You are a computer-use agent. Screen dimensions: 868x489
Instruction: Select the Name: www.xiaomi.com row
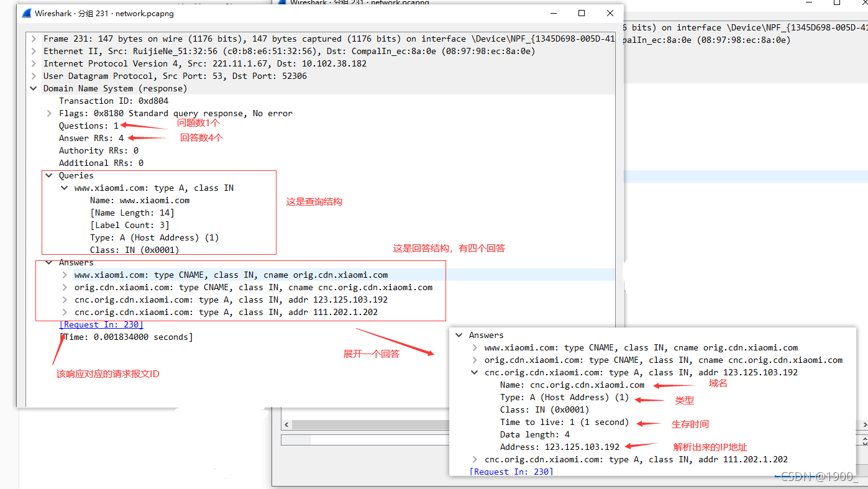140,200
